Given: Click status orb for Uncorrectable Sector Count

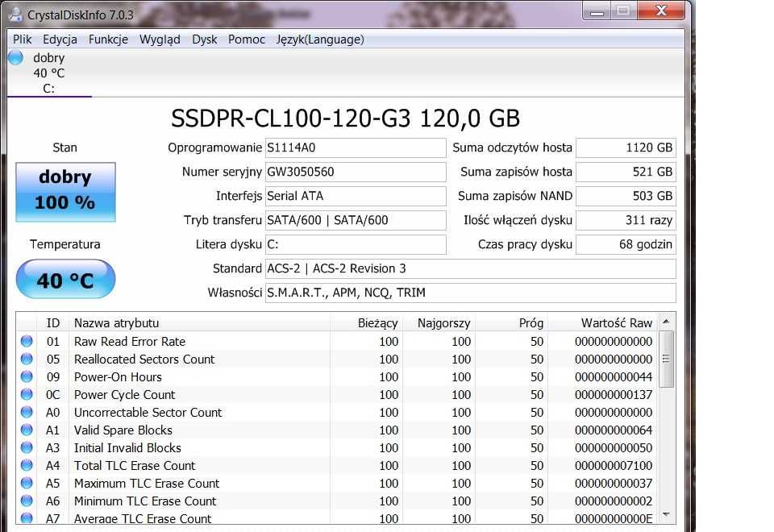Looking at the screenshot, I should pos(27,412).
